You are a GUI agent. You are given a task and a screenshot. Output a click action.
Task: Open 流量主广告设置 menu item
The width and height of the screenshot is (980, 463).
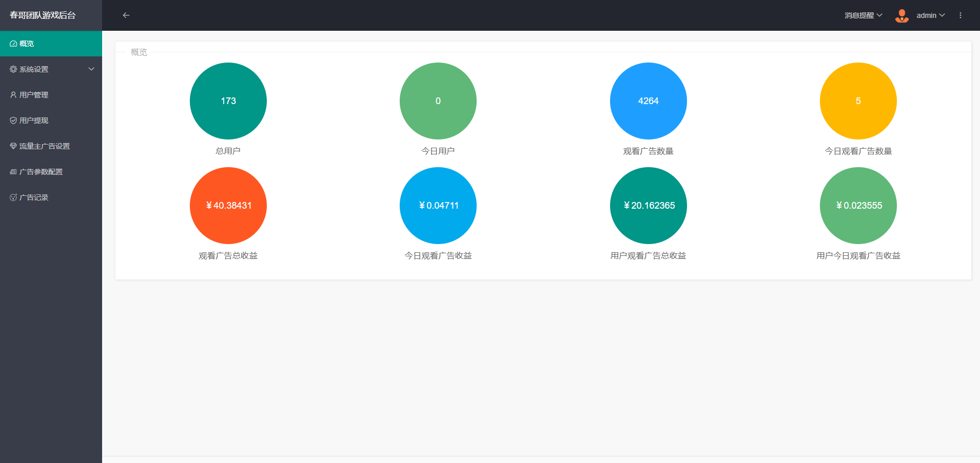tap(51, 146)
